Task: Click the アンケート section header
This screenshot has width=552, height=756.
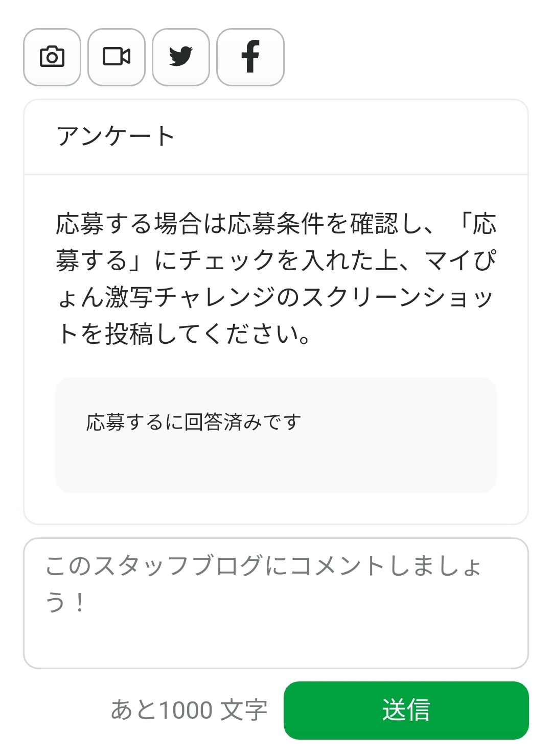Action: tap(276, 137)
